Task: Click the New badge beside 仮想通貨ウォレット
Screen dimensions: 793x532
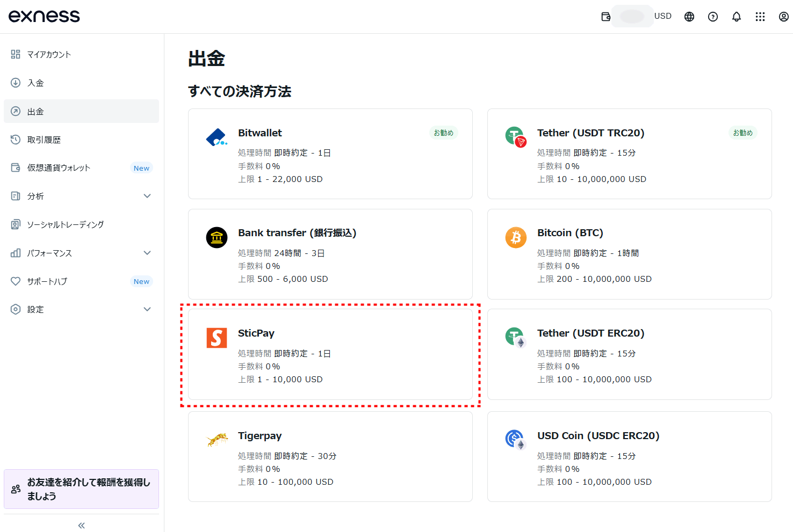Action: 141,168
